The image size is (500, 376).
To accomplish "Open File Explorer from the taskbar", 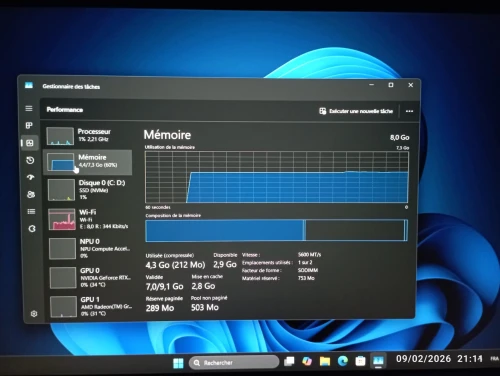I will pos(325,361).
